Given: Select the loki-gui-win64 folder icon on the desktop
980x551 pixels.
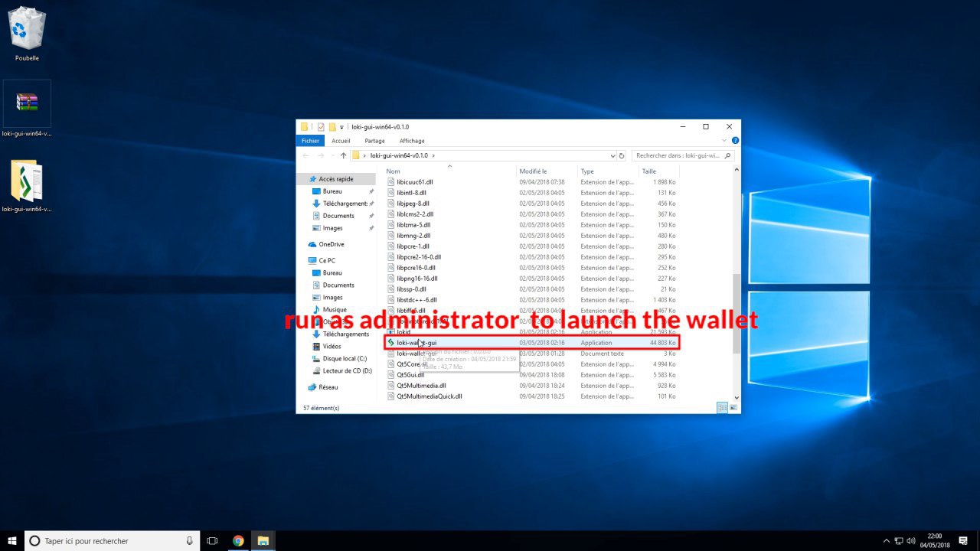Looking at the screenshot, I should coord(27,186).
